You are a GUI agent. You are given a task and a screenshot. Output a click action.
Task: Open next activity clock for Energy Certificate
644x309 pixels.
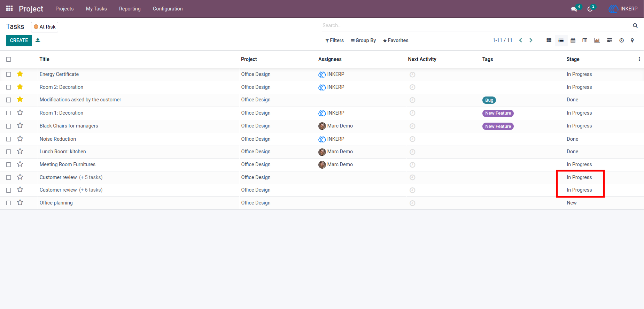point(412,75)
